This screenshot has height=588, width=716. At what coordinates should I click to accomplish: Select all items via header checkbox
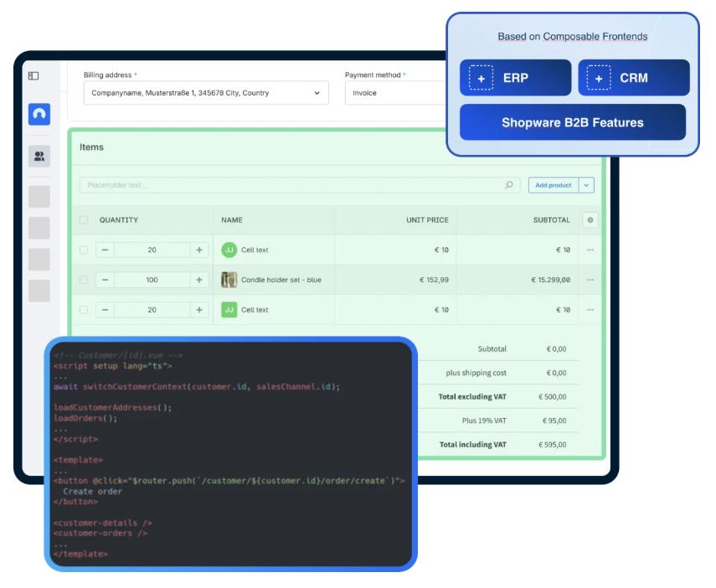[x=84, y=220]
